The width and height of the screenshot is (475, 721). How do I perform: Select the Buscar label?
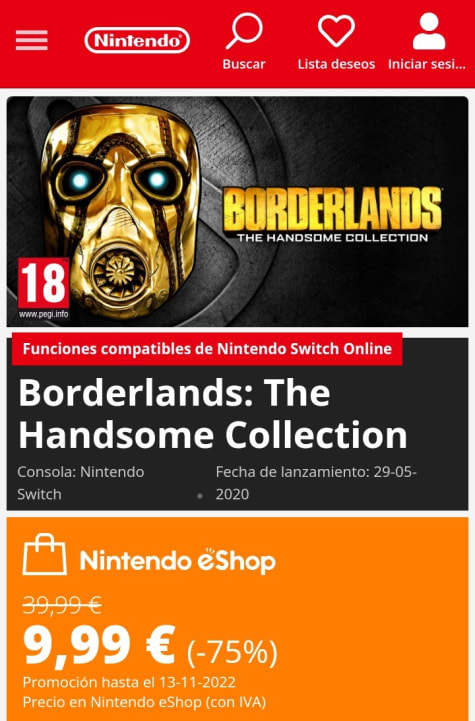coord(244,64)
